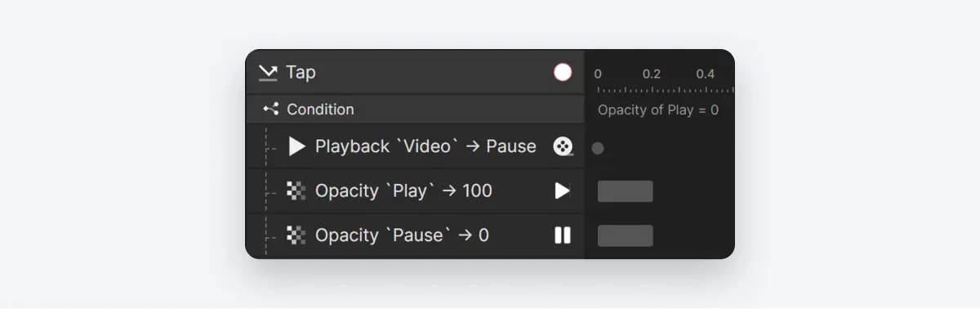The width and height of the screenshot is (980, 309).
Task: Click the Playback keyframe dot on timeline
Action: pos(598,148)
